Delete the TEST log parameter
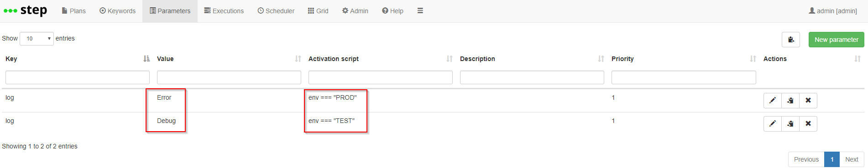 808,124
